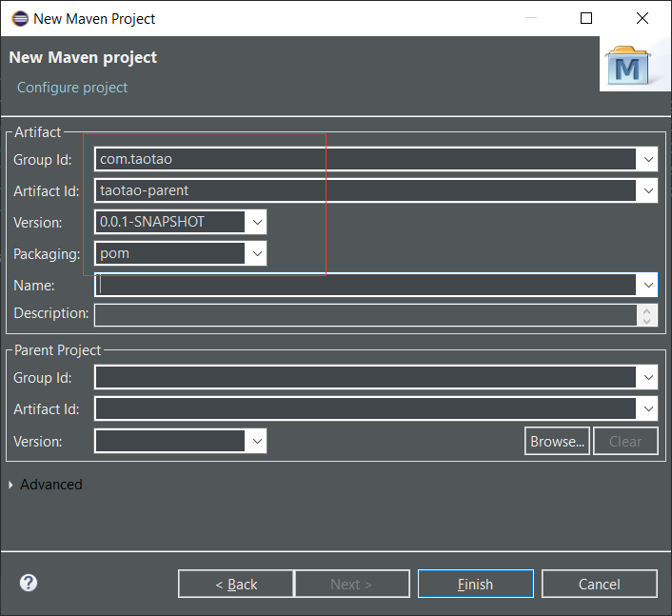This screenshot has height=616, width=672.
Task: Open the Artifact Id dropdown arrow for taotao-parent
Action: pos(648,190)
